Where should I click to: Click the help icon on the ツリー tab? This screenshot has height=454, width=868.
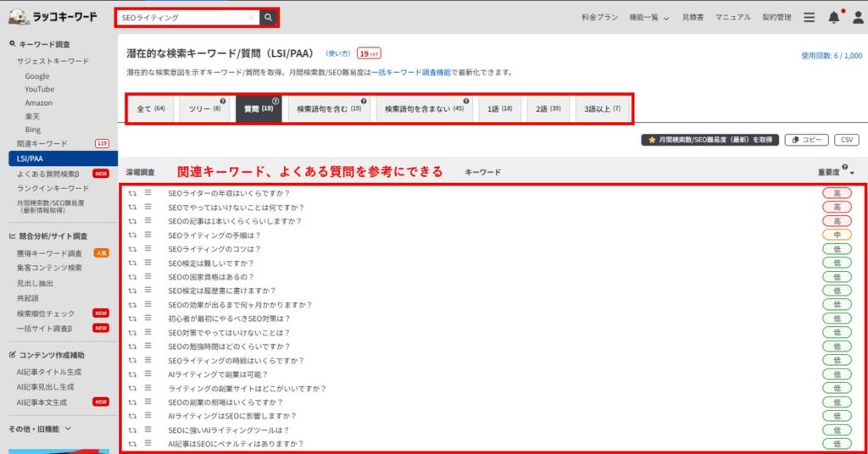[223, 101]
